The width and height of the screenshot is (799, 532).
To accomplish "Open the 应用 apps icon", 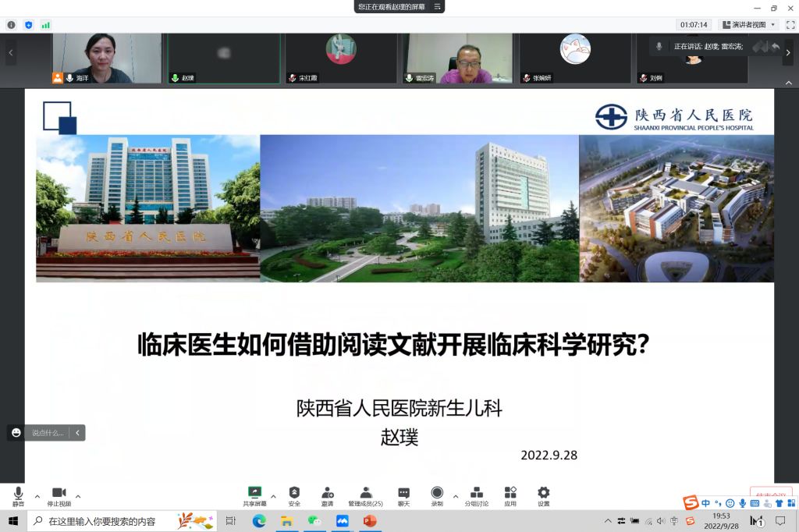I will [x=510, y=495].
